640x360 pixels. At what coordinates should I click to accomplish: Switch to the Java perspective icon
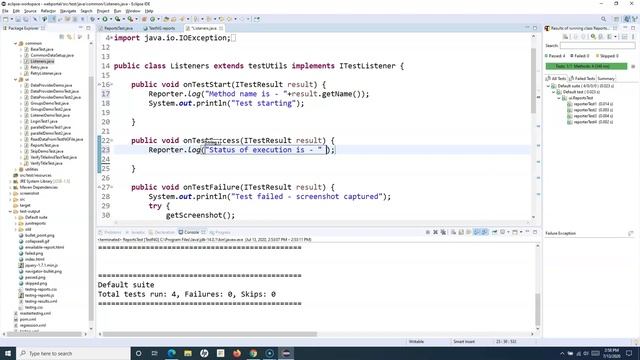[627, 19]
